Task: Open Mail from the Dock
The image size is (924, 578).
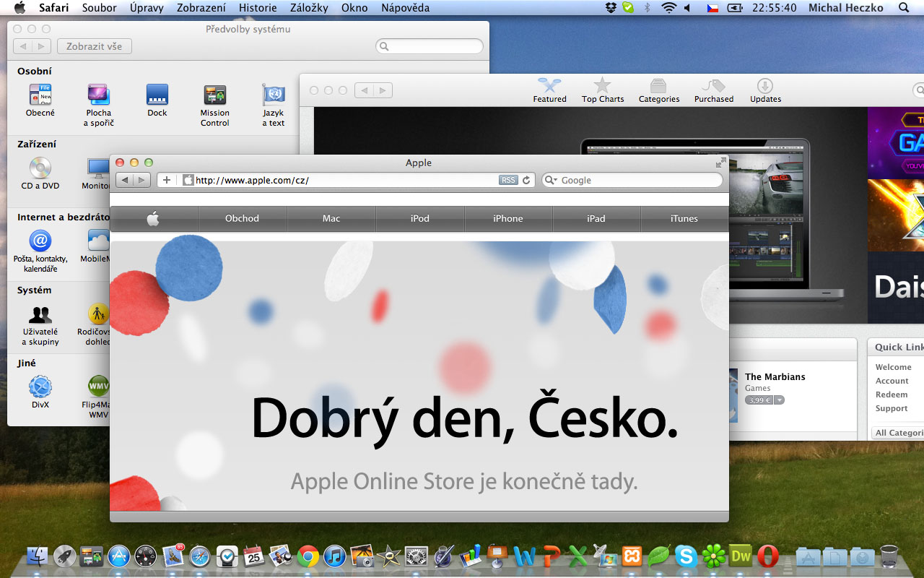Action: tap(173, 556)
